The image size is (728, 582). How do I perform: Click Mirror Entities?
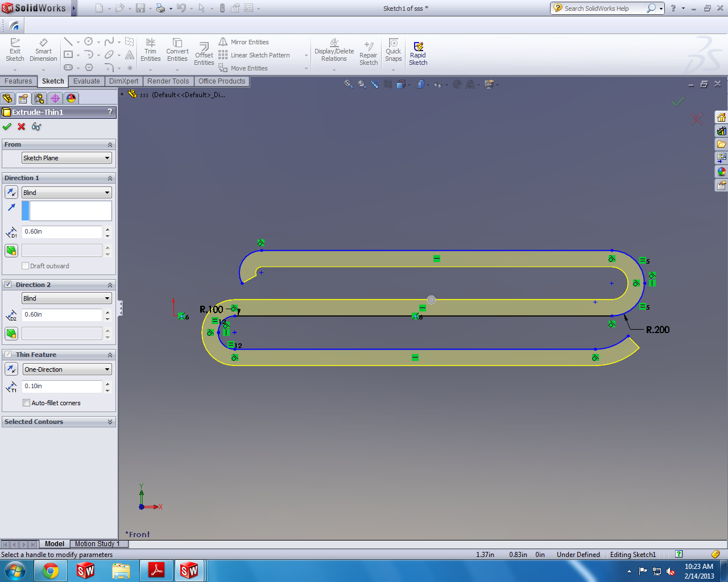pos(243,42)
